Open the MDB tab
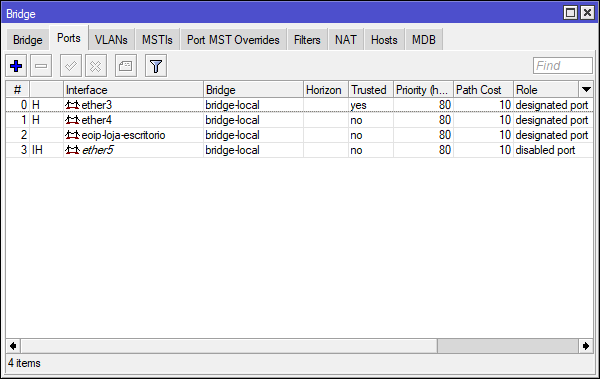Viewport: 600px width, 379px height. coord(424,40)
